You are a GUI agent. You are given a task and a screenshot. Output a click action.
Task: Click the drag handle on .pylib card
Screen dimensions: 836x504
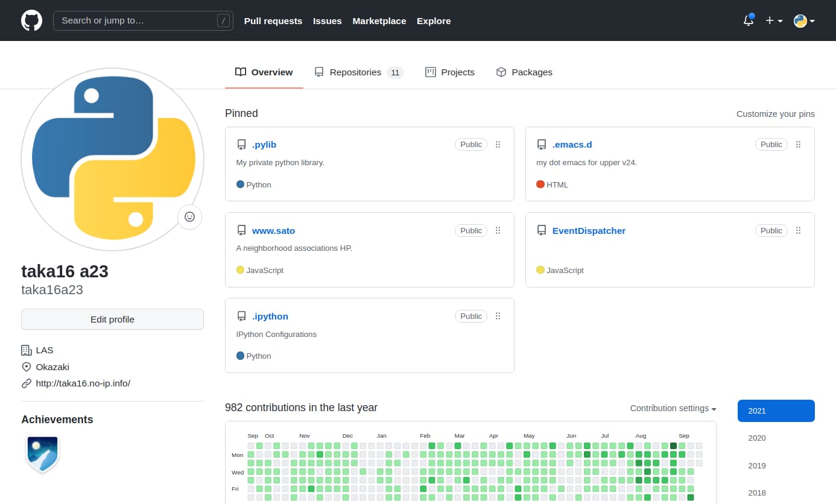[498, 145]
